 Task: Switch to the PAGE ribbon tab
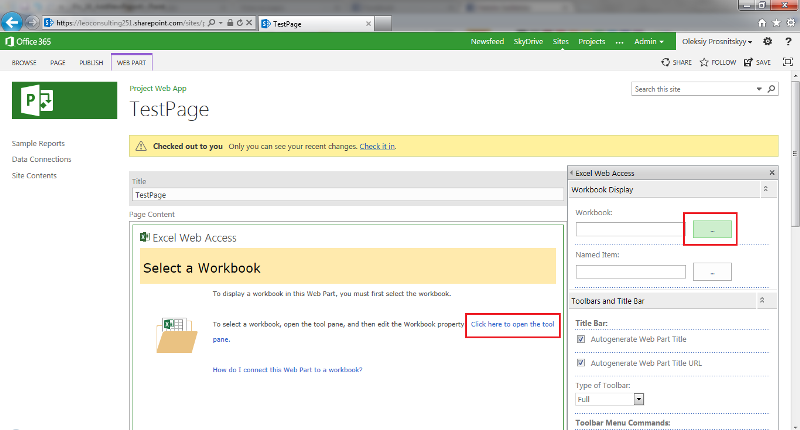58,62
